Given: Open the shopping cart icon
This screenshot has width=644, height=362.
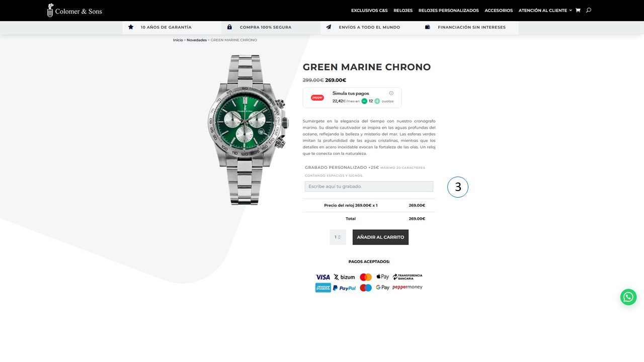Looking at the screenshot, I should click(578, 10).
